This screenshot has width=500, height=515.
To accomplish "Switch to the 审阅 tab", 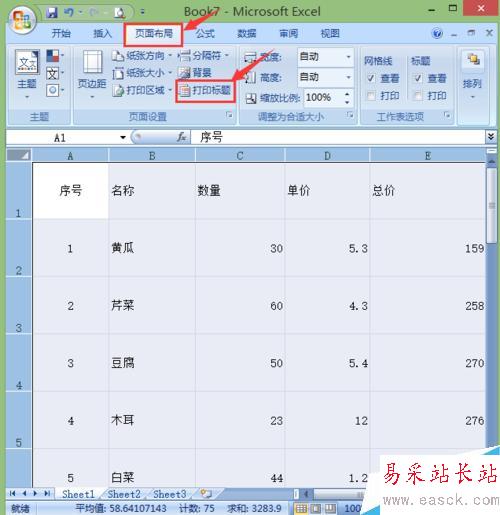I will pyautogui.click(x=288, y=33).
